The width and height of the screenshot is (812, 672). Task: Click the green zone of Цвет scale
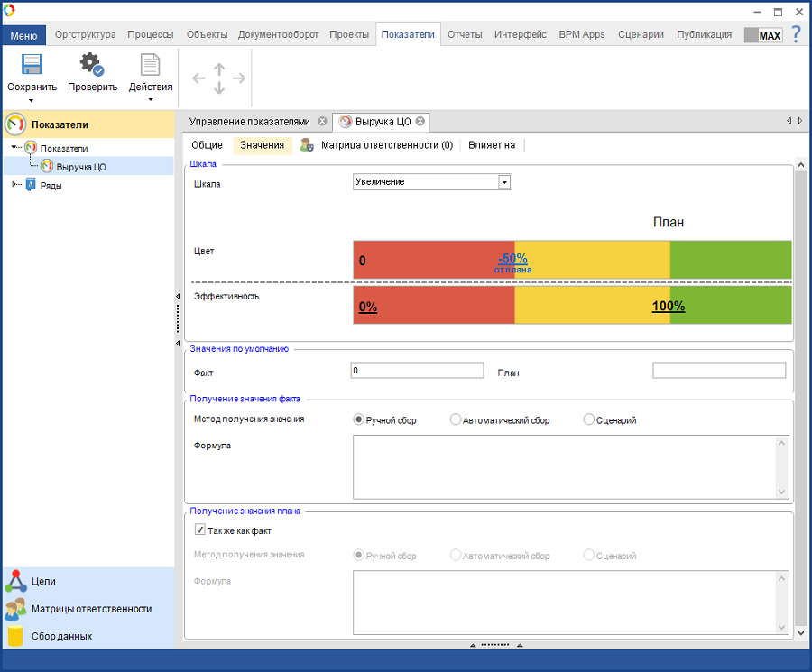click(x=730, y=260)
